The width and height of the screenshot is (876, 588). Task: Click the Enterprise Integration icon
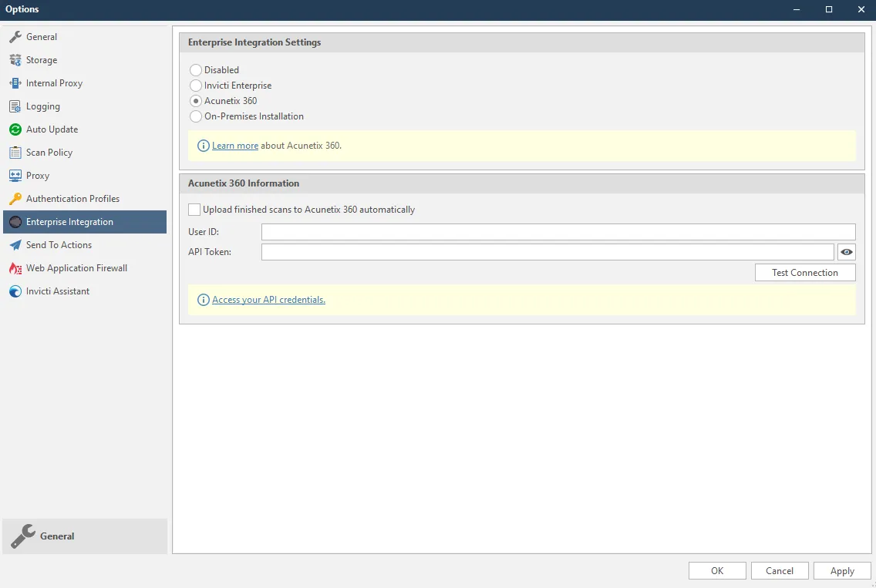coord(15,222)
